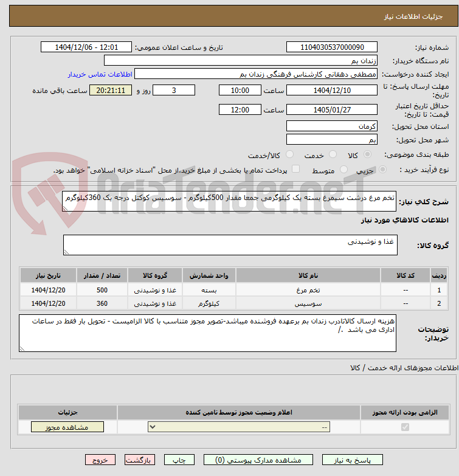Viewport: 459px width, 476px height.
Task: Click the response deadline date 1404/12/10
Action: [x=332, y=90]
